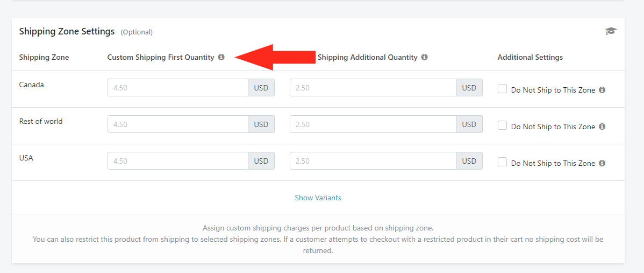Image resolution: width=644 pixels, height=273 pixels.
Task: Click info icon next to Rest of world's Do Not Ship
Action: tap(602, 126)
